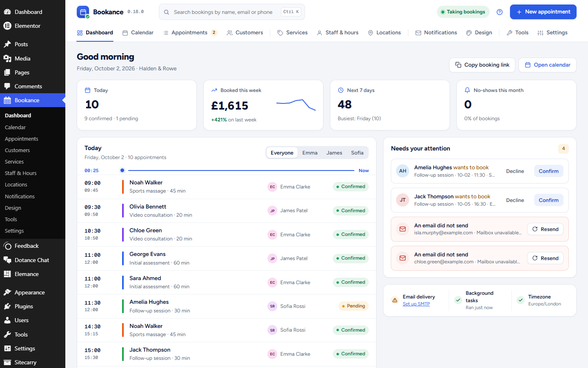Click the search bookings input field

232,12
